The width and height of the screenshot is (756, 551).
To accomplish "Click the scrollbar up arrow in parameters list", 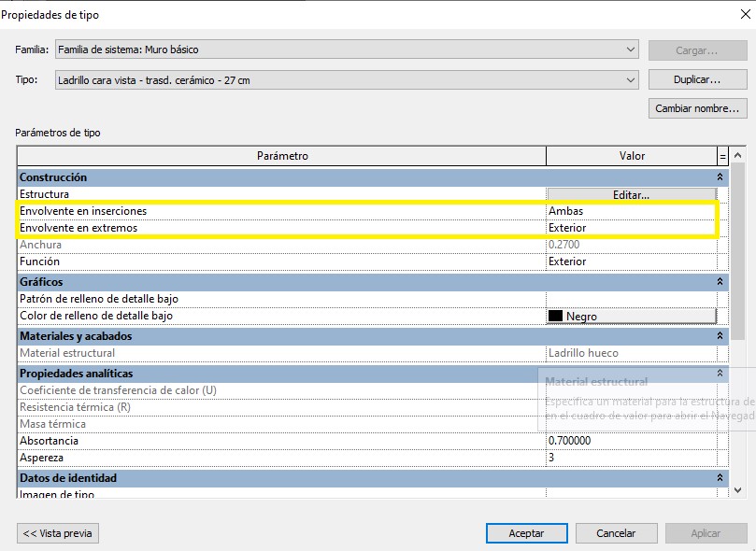I will tap(738, 156).
